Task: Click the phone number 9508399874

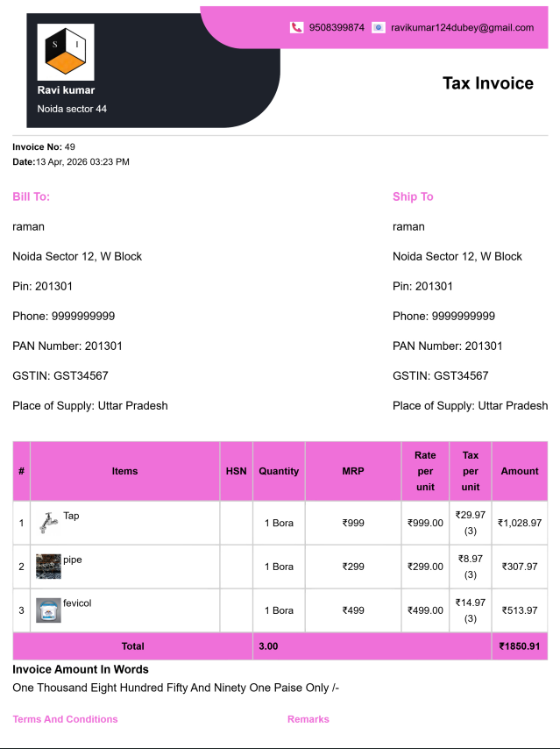Action: click(x=337, y=27)
